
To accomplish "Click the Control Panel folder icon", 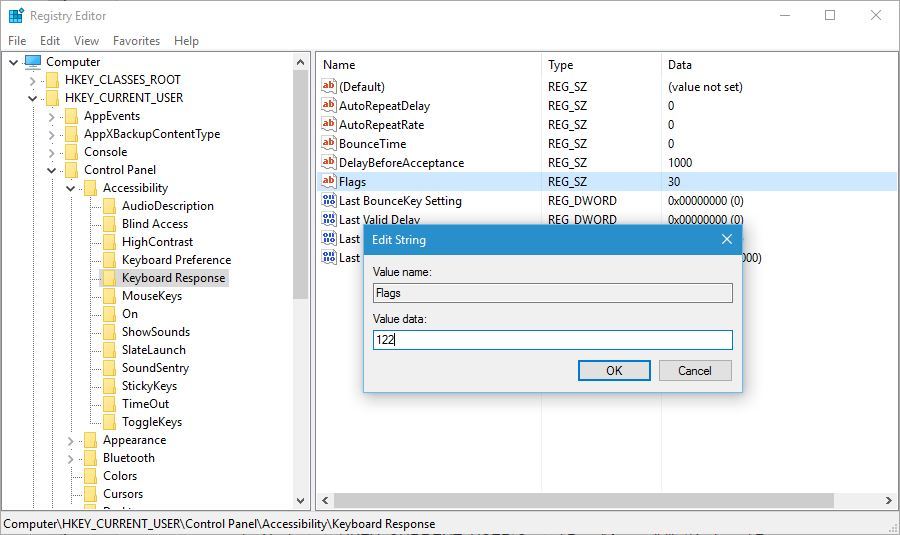I will pos(71,170).
